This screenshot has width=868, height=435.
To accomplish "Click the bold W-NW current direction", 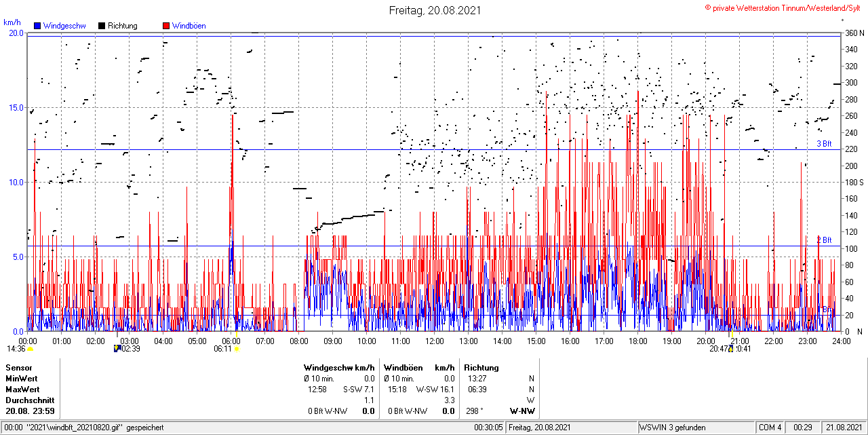I will point(522,411).
